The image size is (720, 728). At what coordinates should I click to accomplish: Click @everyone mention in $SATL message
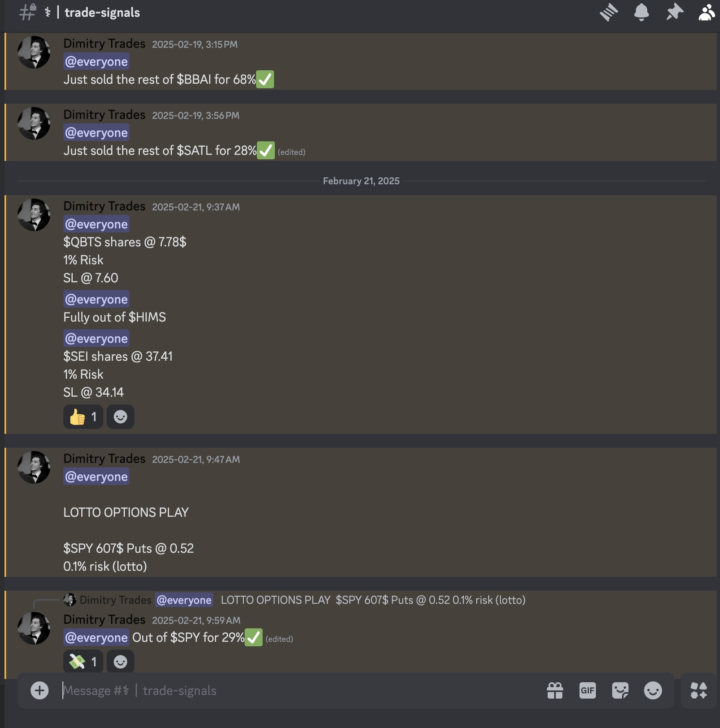96,132
